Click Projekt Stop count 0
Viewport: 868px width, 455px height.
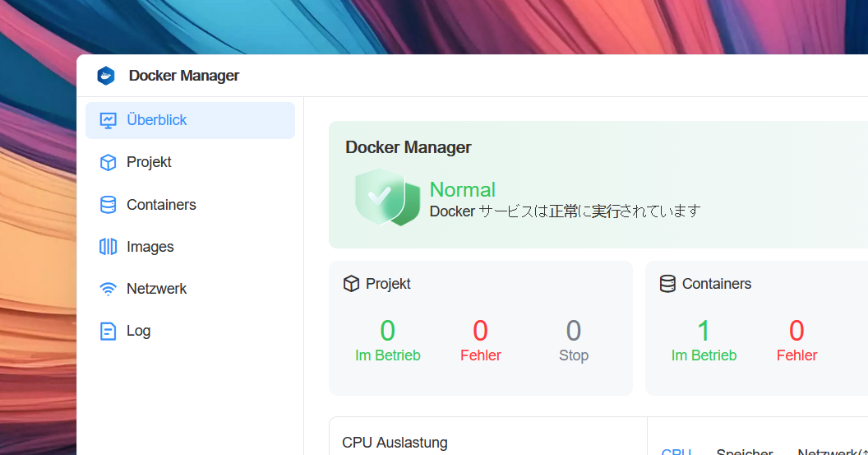click(574, 331)
